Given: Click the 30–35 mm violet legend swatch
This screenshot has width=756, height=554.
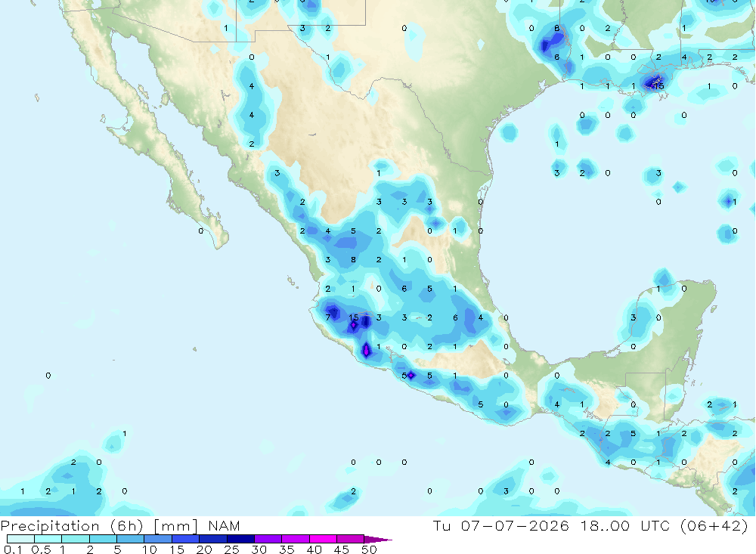Looking at the screenshot, I should pos(268,539).
